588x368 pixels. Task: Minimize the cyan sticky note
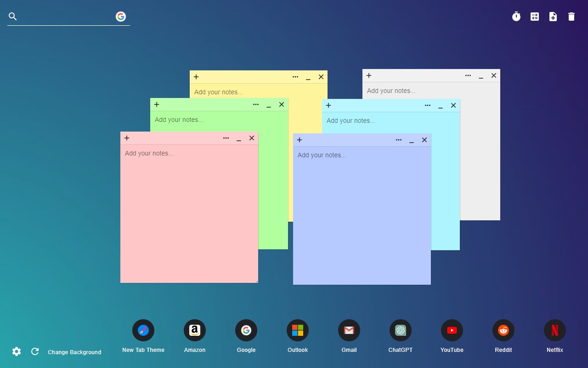(x=441, y=106)
